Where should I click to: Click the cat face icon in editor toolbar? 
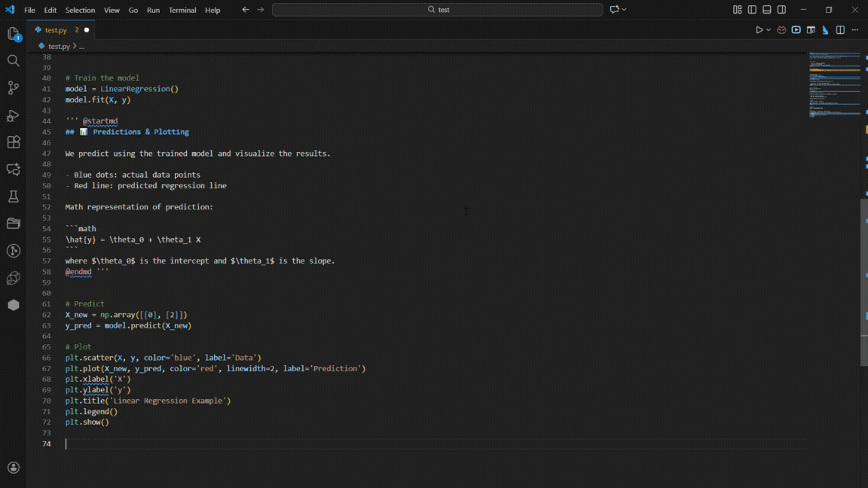tap(781, 30)
